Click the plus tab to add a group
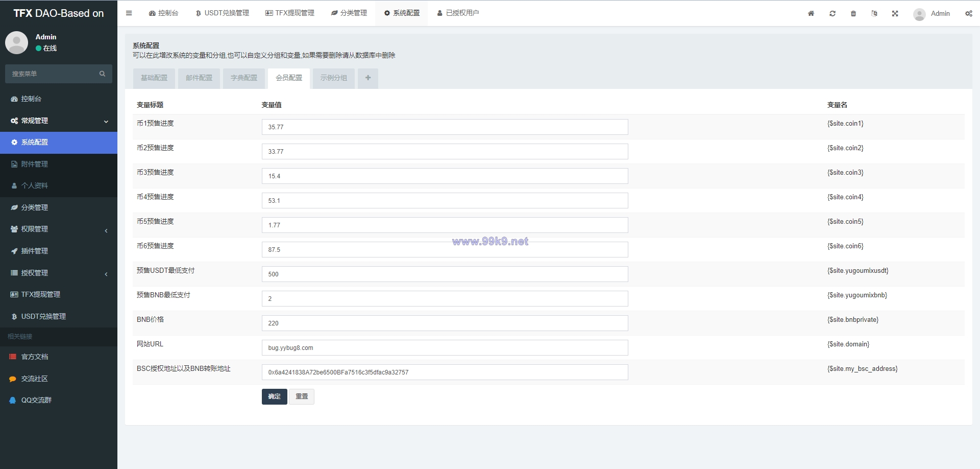The image size is (980, 469). point(368,78)
